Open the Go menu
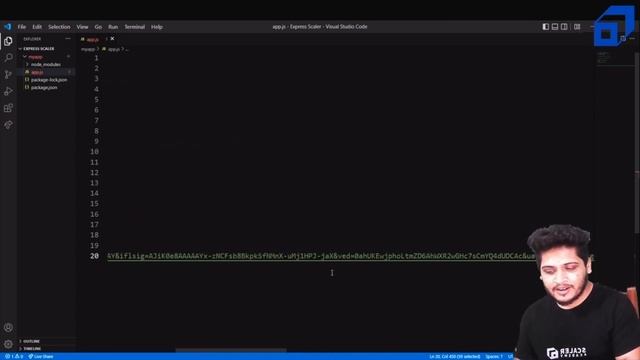Screen dimensions: 640x360 coord(98,27)
